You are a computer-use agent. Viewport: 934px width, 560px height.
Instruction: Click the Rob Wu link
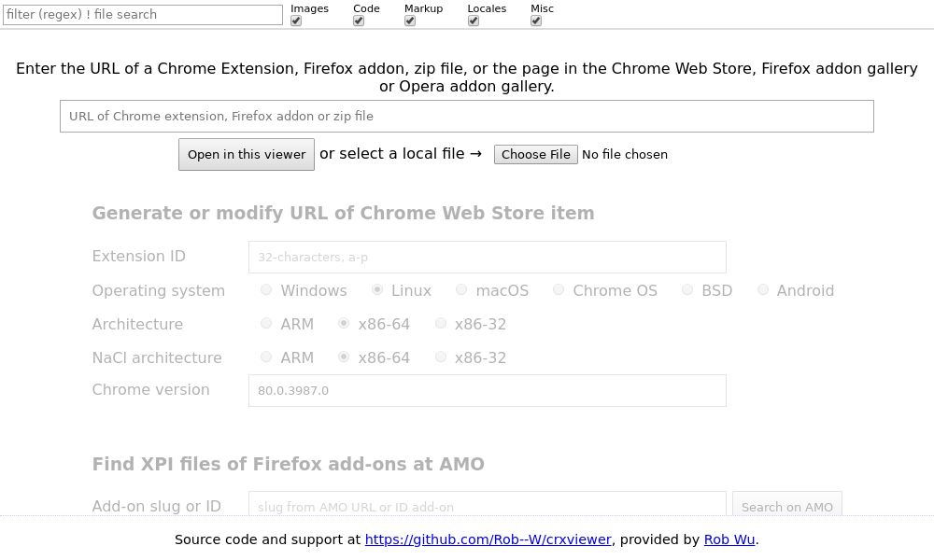coord(729,539)
